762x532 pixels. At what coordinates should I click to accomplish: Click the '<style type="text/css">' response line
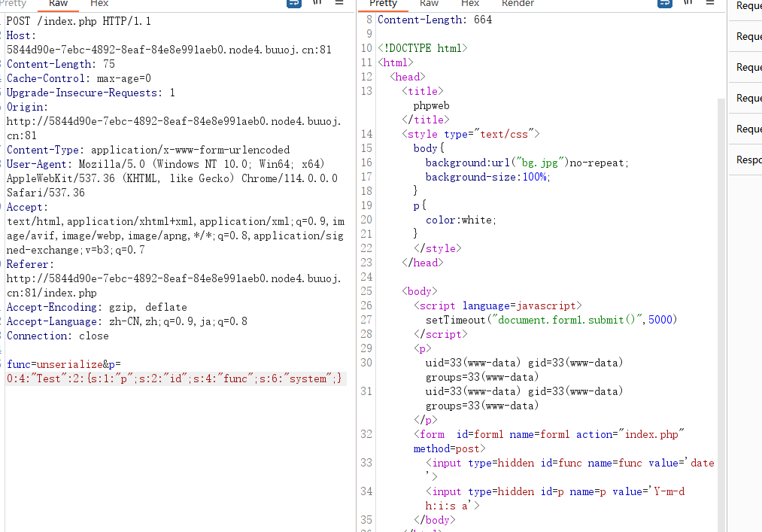pyautogui.click(x=471, y=134)
